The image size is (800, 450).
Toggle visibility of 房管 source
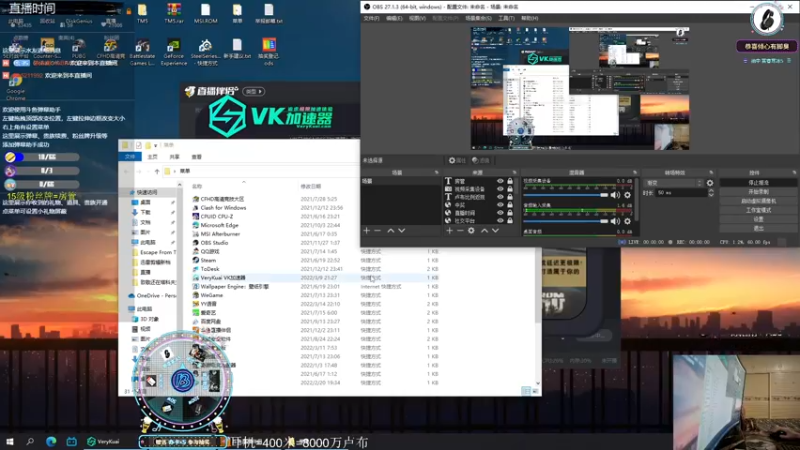click(500, 181)
